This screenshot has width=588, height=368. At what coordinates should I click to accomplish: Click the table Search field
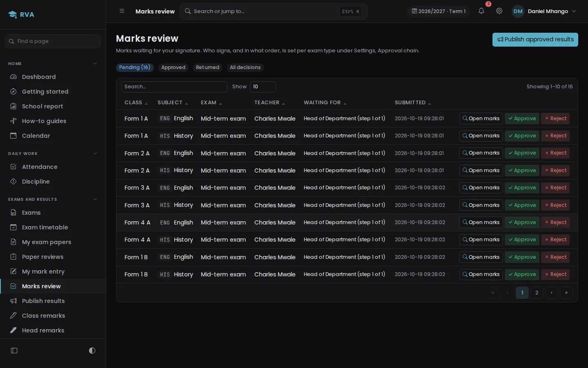(x=174, y=87)
